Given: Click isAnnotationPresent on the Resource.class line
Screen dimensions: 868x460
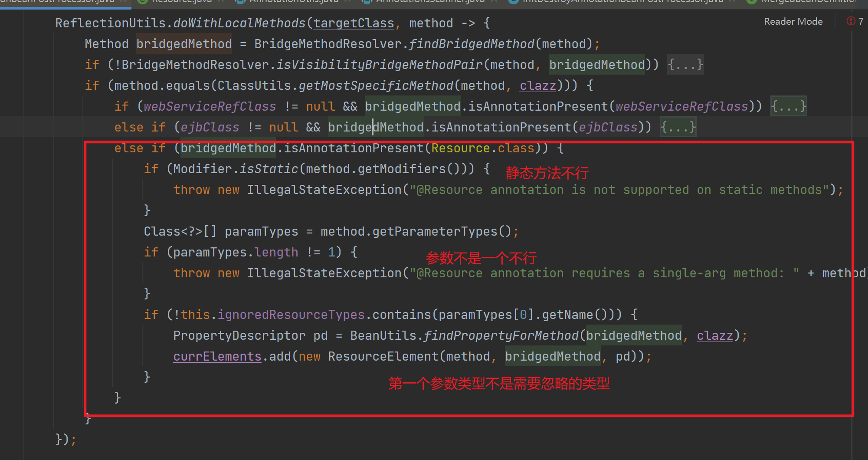Looking at the screenshot, I should click(354, 148).
